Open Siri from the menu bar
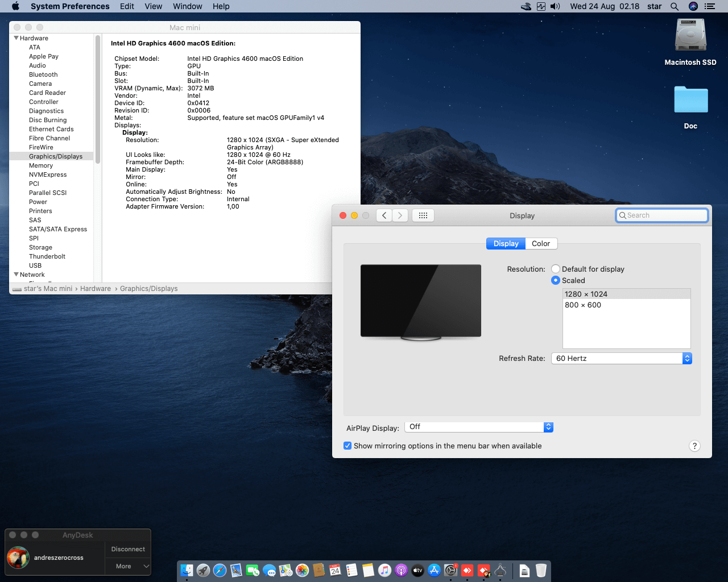Image resolution: width=728 pixels, height=582 pixels. click(693, 6)
